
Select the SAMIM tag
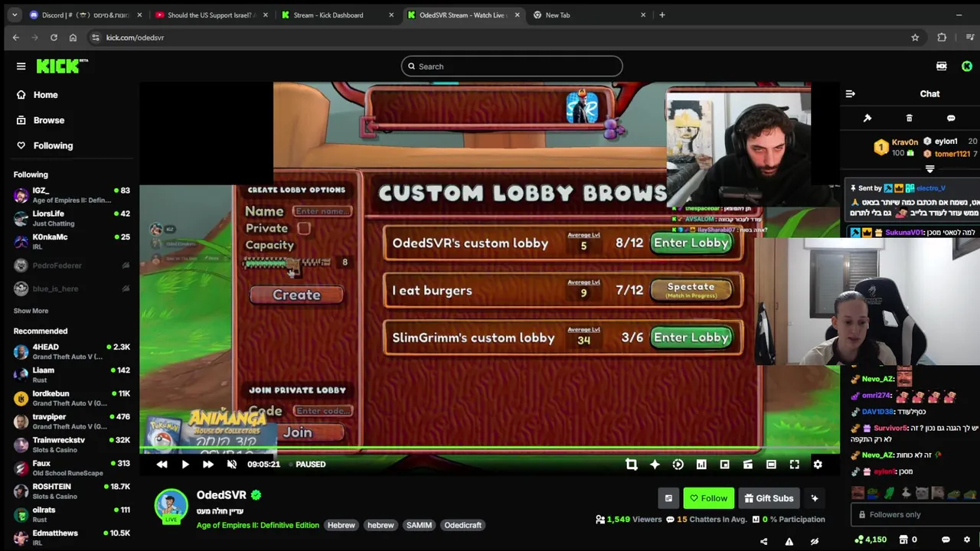pos(419,525)
